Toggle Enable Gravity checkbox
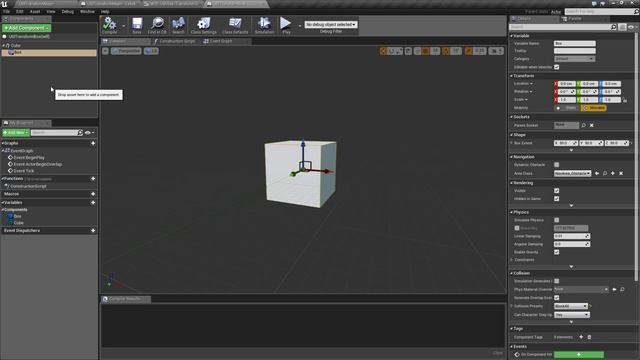This screenshot has width=640, height=360. click(557, 252)
